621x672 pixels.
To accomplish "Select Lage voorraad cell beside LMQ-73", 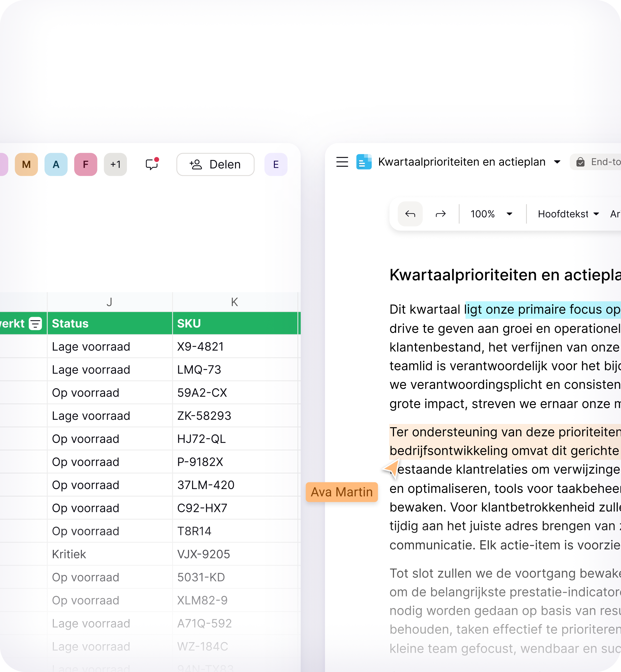I will (x=110, y=370).
